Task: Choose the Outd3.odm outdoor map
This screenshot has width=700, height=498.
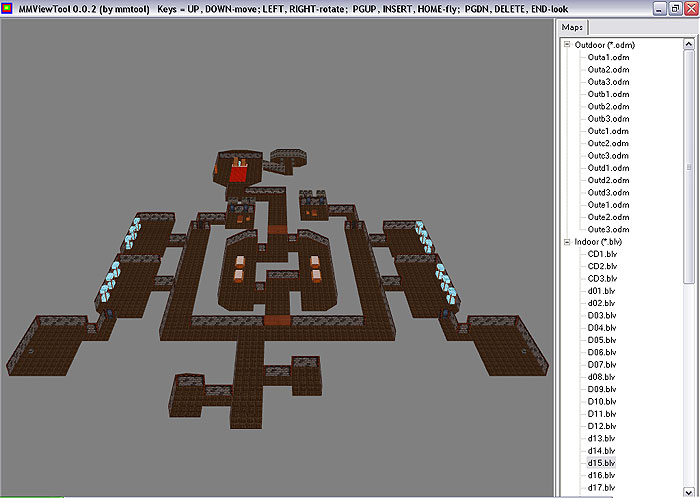Action: coord(608,193)
